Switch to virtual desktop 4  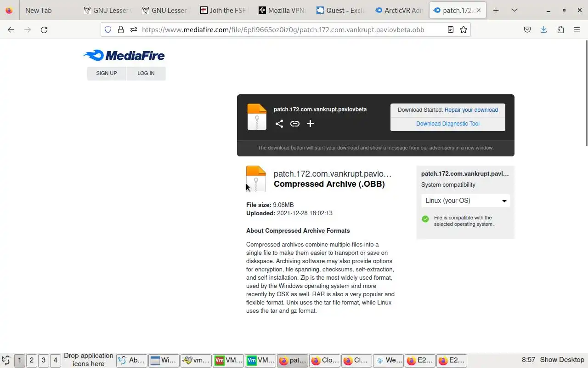pos(56,360)
